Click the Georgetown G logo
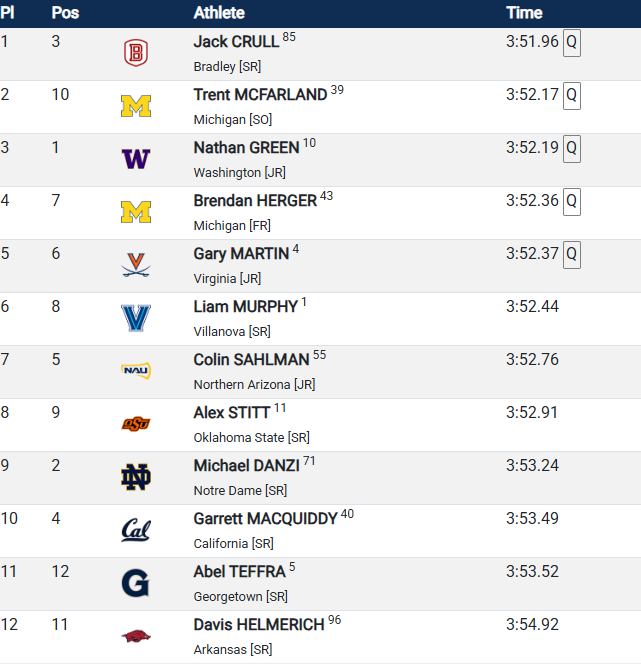The width and height of the screenshot is (641, 664). click(x=135, y=583)
